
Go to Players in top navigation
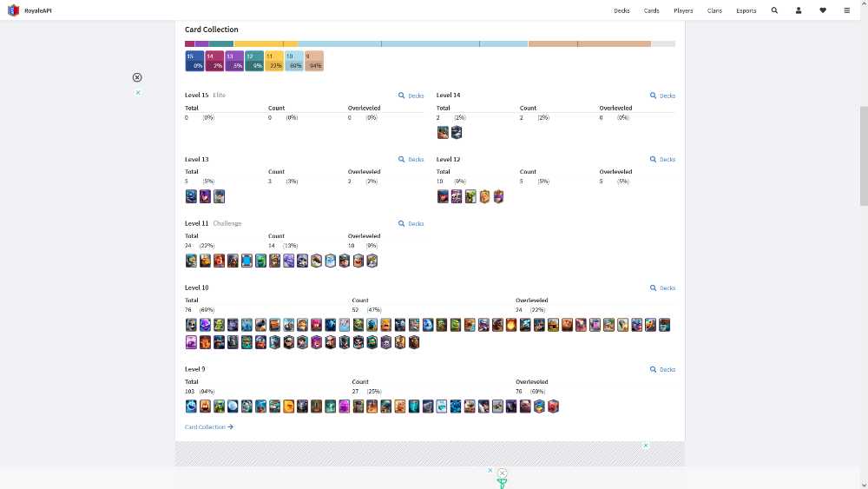click(x=683, y=10)
